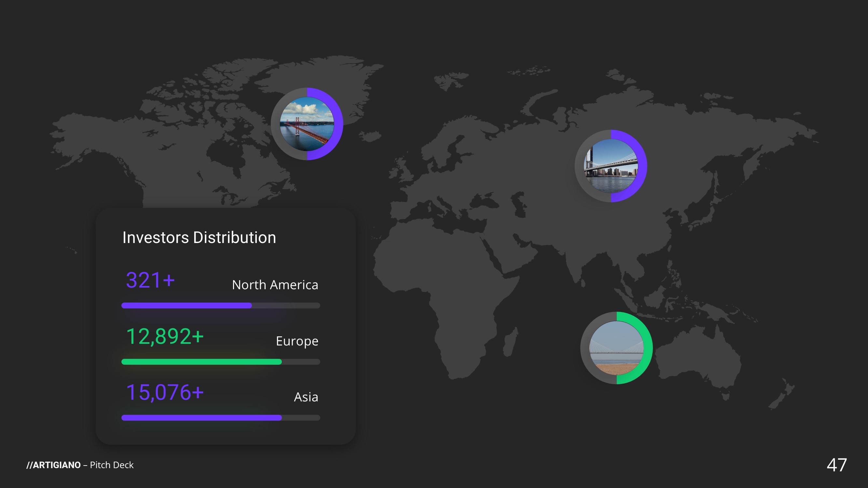
Task: Click the North America label
Action: pyautogui.click(x=275, y=285)
